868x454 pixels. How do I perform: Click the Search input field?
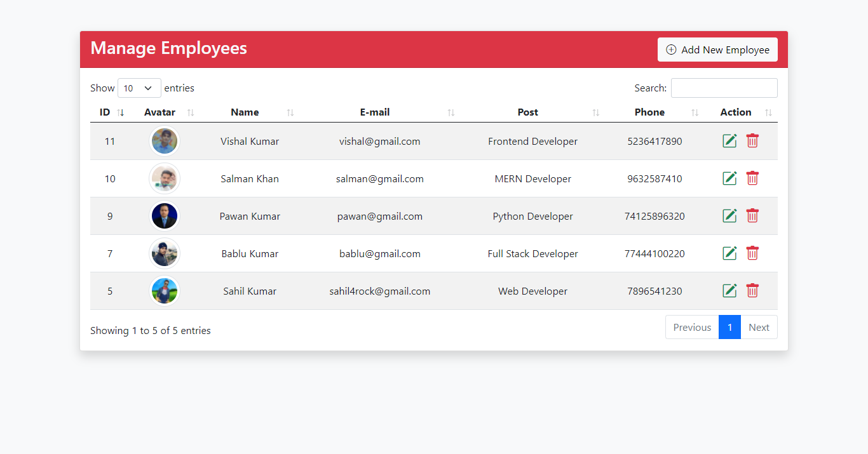[724, 88]
